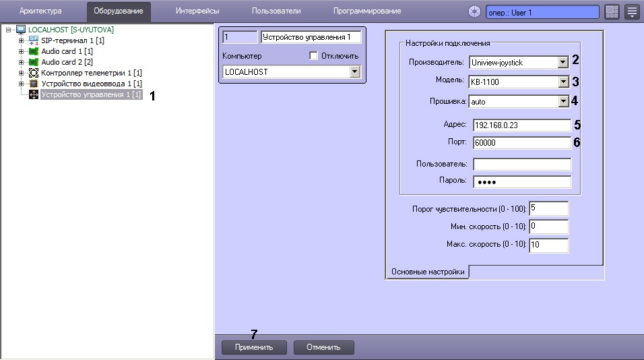Click the SIP-терминал 1 tree icon
Viewport: 644px width, 360px height.
tap(34, 40)
